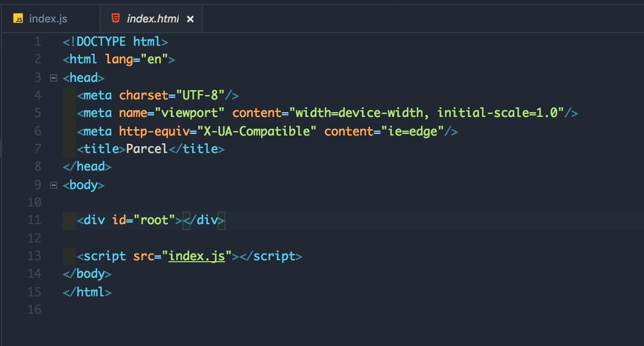Click the JS file icon on index.js tab
The image size is (644, 346).
(19, 19)
